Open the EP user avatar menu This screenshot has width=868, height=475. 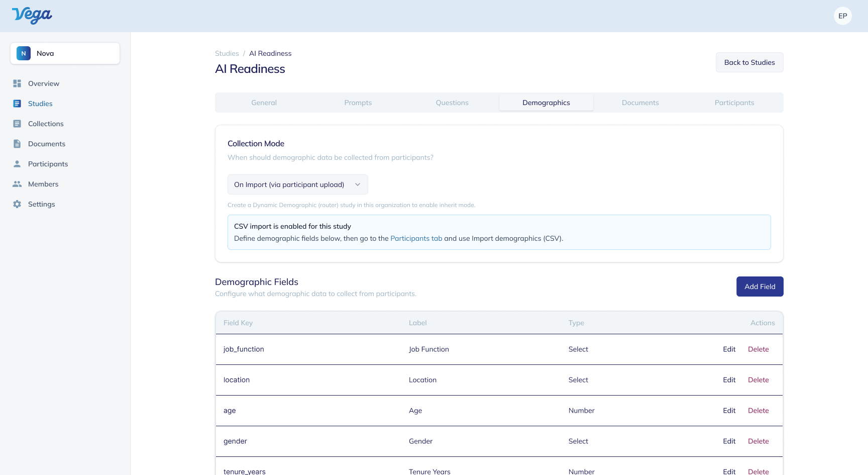point(842,16)
